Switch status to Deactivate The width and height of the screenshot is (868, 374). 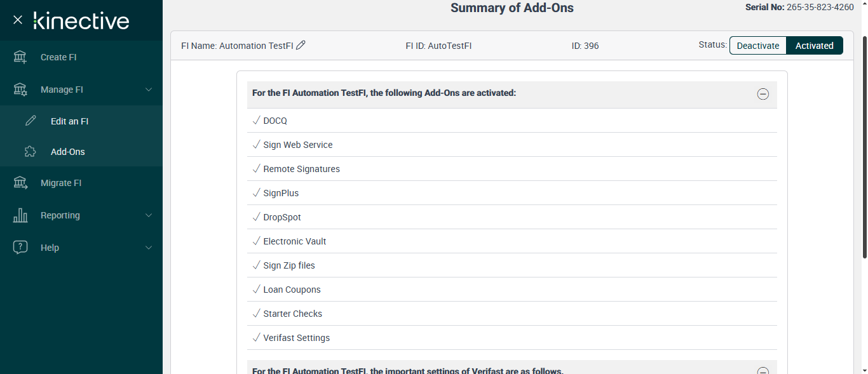pos(757,46)
